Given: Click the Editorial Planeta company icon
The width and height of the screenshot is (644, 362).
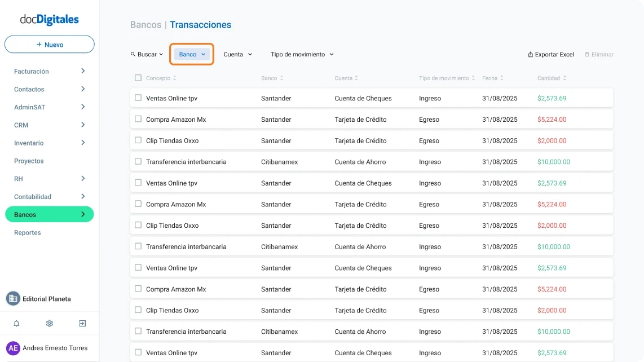Looking at the screenshot, I should click(12, 298).
